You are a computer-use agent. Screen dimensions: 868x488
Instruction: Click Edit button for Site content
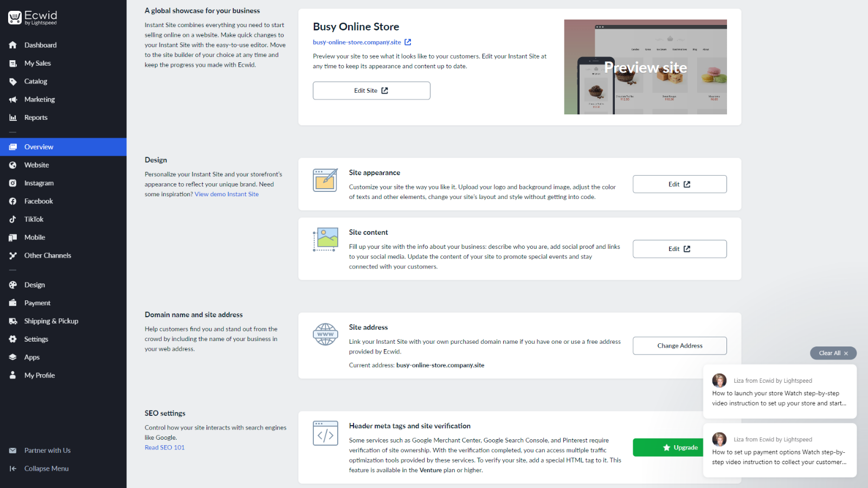coord(679,249)
